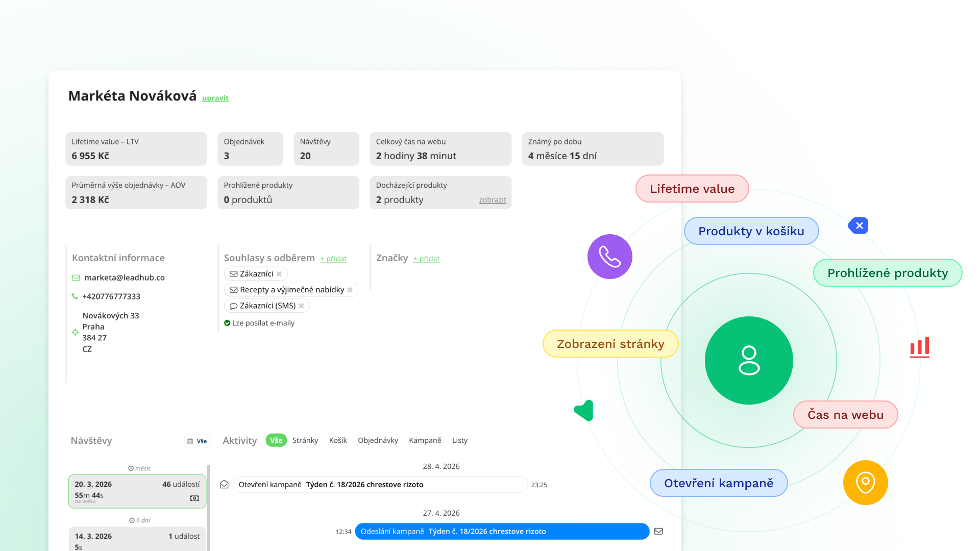Click + přidat next to Souhlasy s odběrem

333,259
